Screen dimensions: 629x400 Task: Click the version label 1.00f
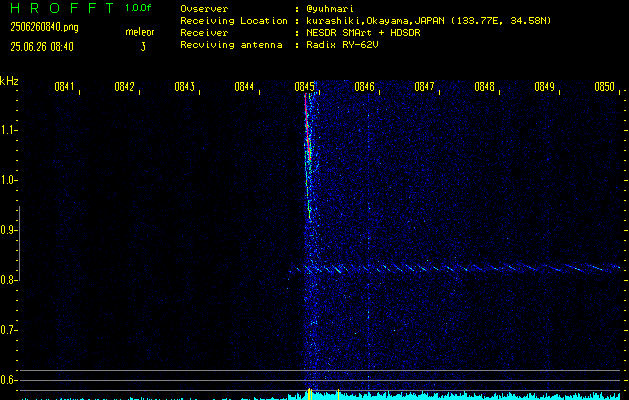[x=138, y=8]
